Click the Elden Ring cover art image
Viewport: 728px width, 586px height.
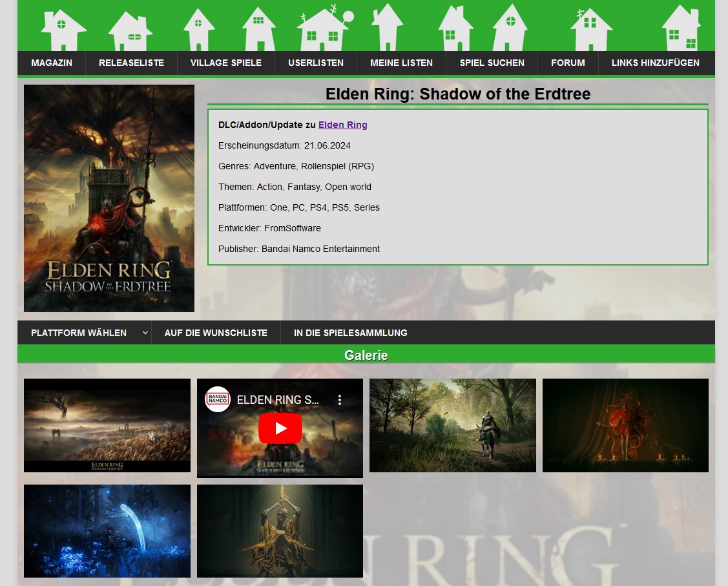(109, 198)
